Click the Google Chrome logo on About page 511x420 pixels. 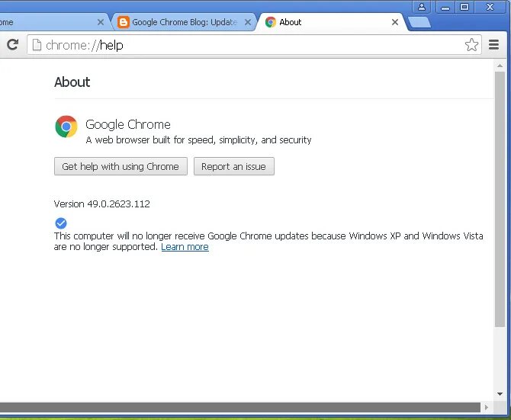[x=66, y=127]
